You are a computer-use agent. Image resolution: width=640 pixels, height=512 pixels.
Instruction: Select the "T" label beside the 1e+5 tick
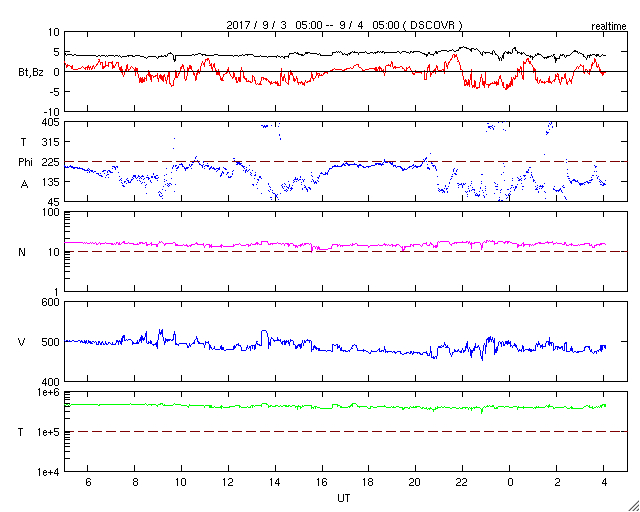21,432
